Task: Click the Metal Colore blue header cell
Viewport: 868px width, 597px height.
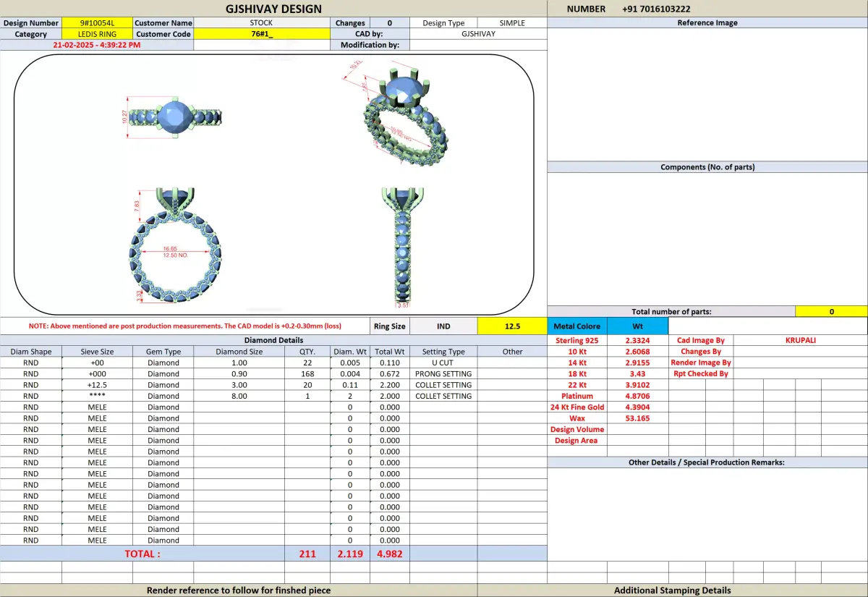Action: (x=577, y=326)
